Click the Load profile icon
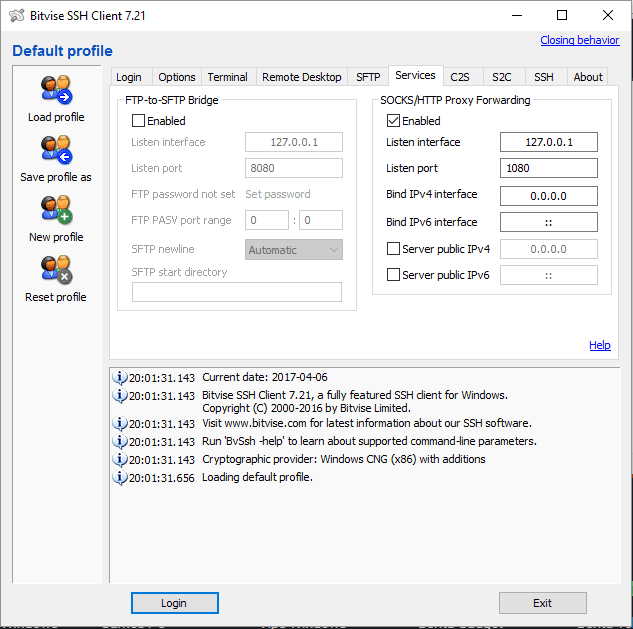633x629 pixels. [56, 89]
